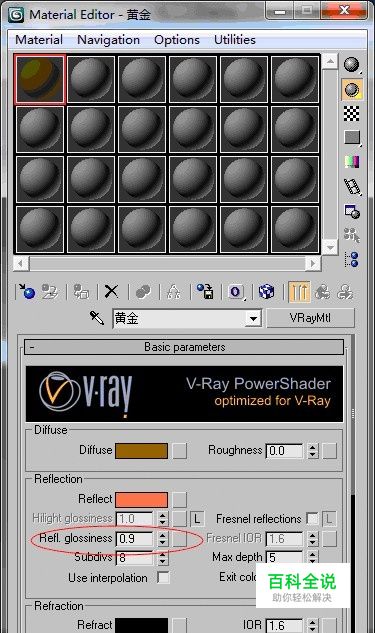Select the gold material sample slot

click(40, 80)
